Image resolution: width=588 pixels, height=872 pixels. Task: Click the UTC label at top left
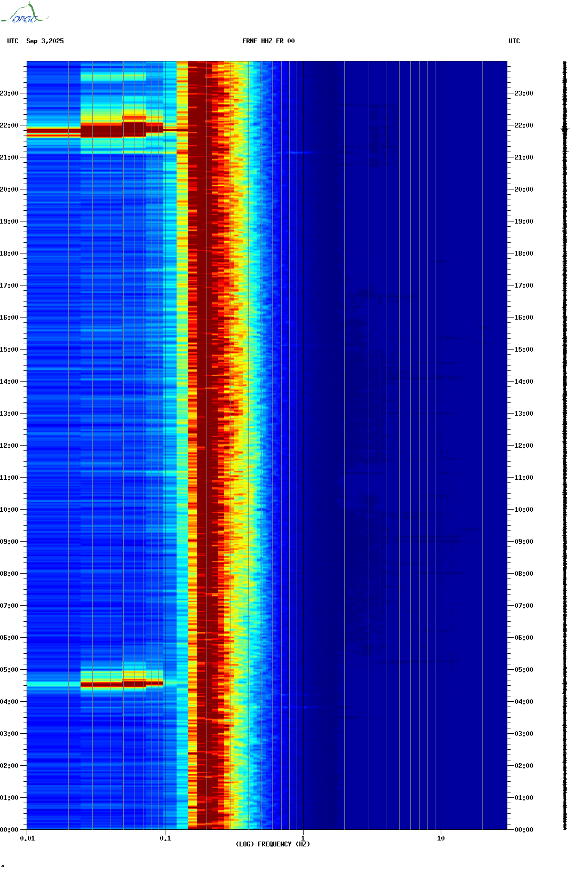pos(13,41)
